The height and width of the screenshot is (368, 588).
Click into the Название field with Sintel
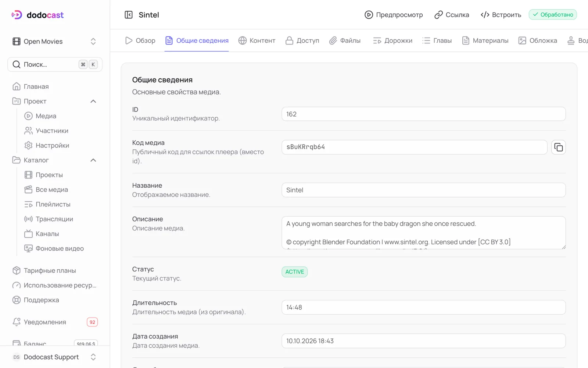[423, 190]
